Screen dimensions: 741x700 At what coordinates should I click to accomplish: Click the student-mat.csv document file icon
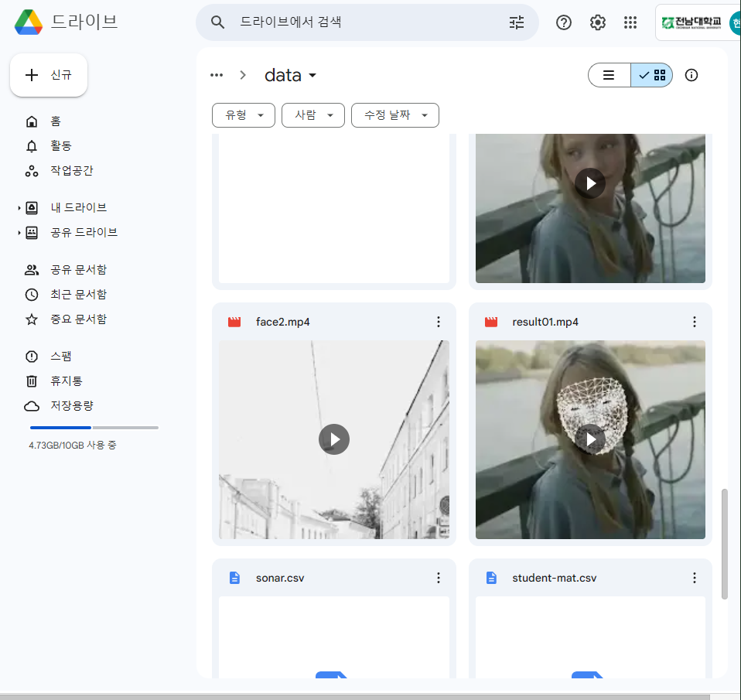click(491, 578)
